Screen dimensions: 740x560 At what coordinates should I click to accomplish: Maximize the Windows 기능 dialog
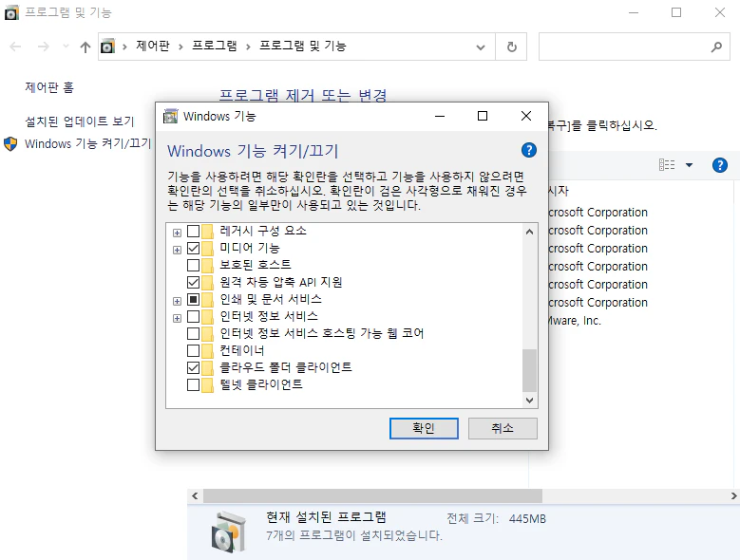tap(483, 116)
